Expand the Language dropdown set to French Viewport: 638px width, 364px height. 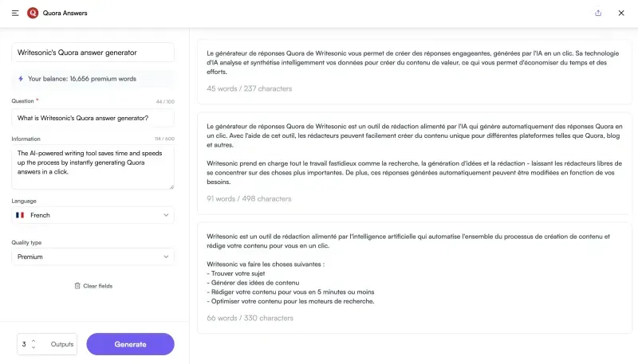(93, 215)
